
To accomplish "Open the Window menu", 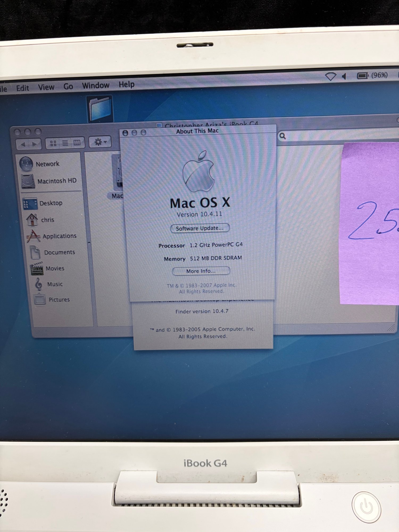I will [x=95, y=85].
